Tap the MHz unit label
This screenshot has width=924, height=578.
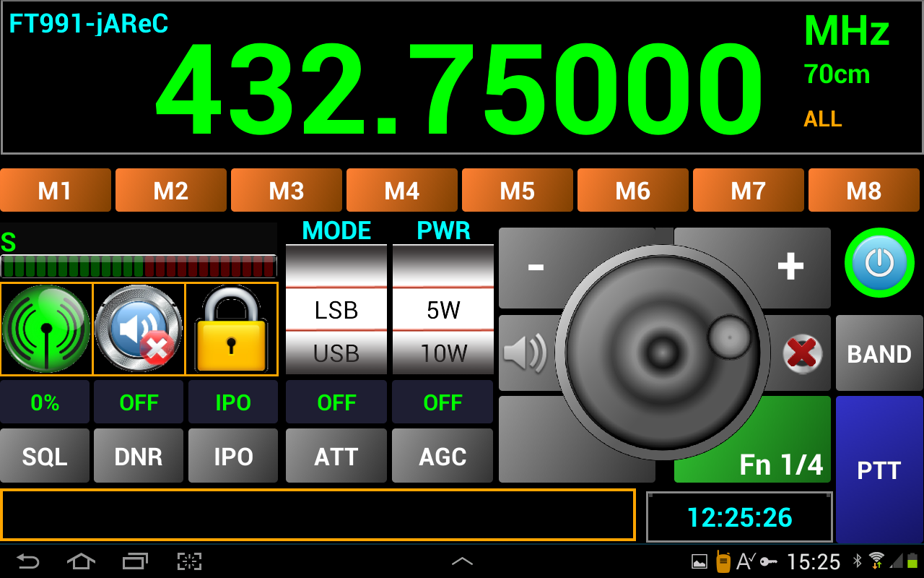(x=847, y=32)
